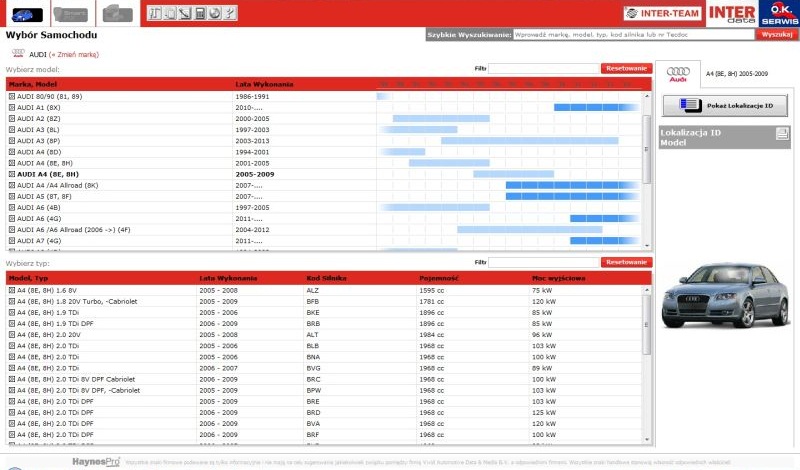Open the calculator toolbar icon
Image resolution: width=800 pixels, height=470 pixels.
click(200, 13)
